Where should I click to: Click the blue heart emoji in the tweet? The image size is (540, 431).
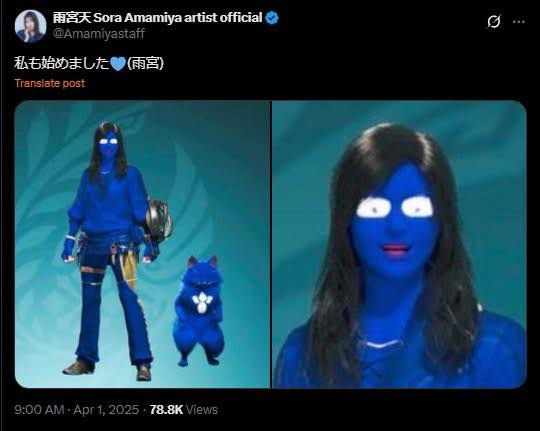click(118, 64)
